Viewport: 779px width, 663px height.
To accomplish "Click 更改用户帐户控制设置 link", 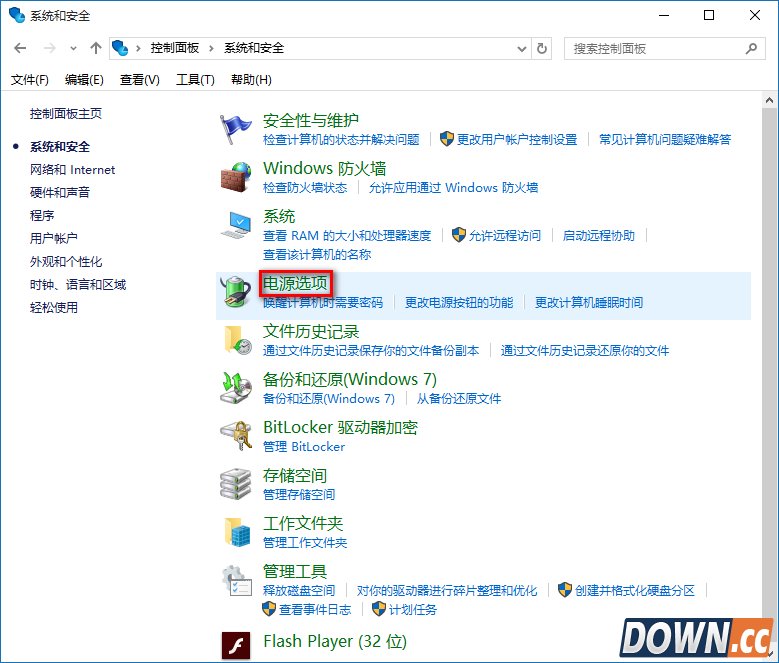I will click(517, 140).
